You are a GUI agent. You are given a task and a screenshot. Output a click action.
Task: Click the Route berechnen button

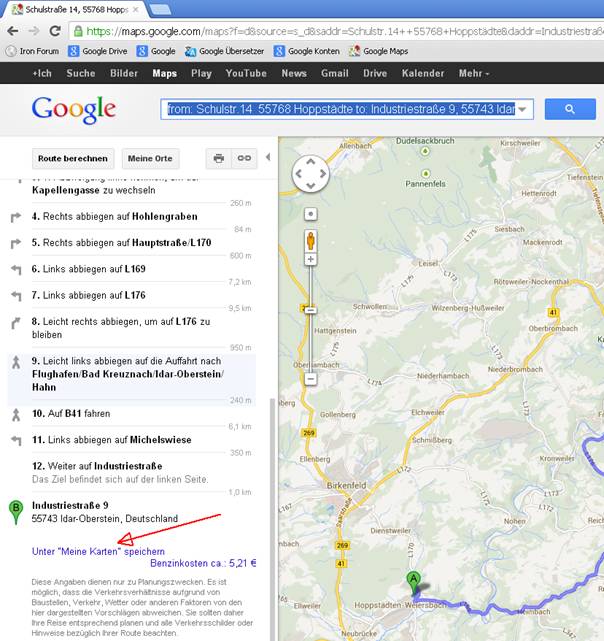click(x=73, y=159)
